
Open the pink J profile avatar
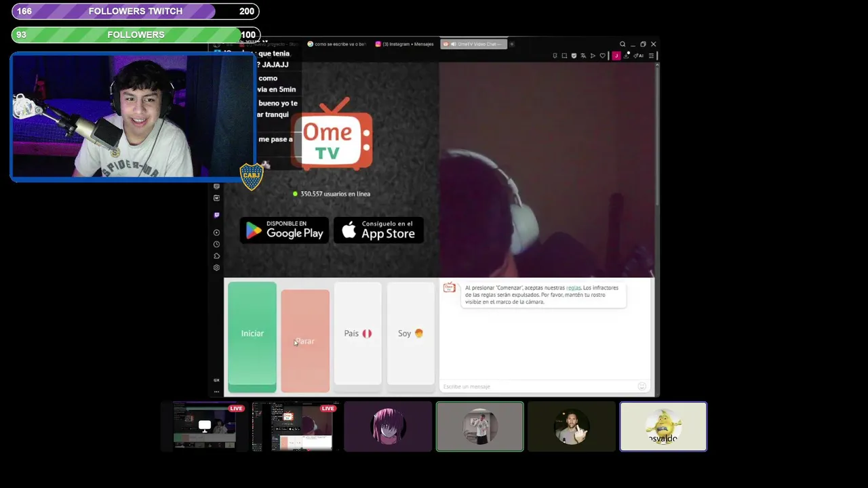tap(616, 56)
